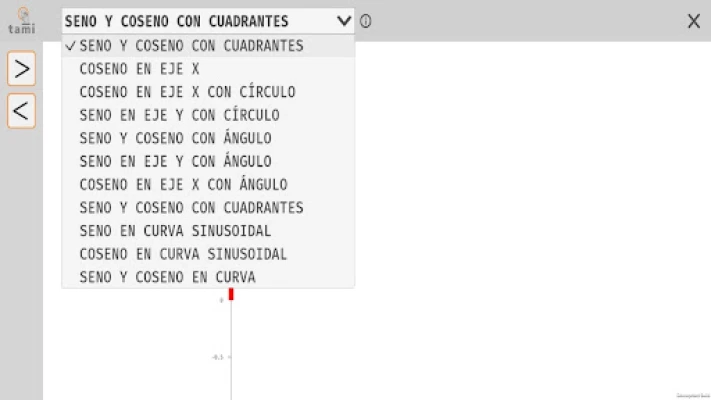Choose COSENO EN EJE X
The image size is (711, 400).
139,69
